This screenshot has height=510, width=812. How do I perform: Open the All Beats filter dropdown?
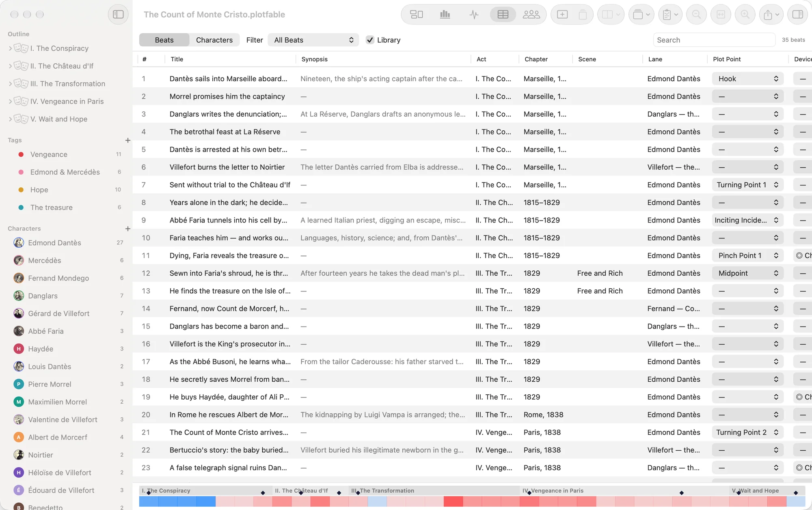[x=313, y=40]
